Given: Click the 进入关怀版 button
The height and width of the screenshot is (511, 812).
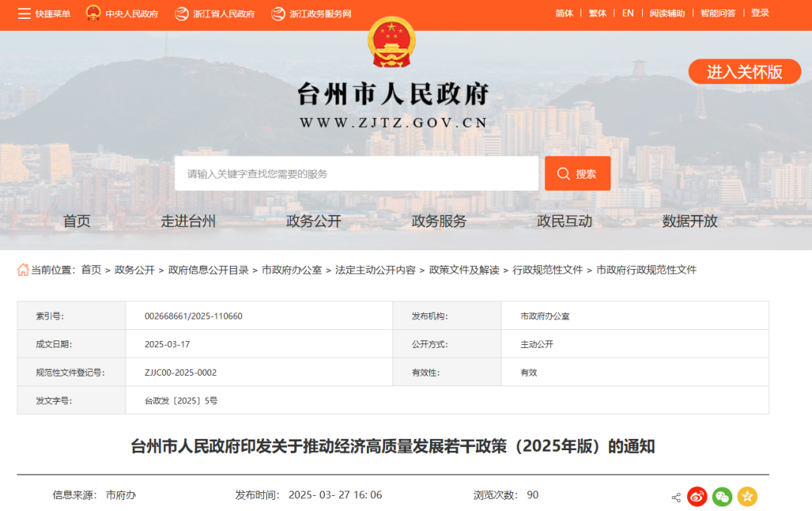Looking at the screenshot, I should (x=744, y=71).
